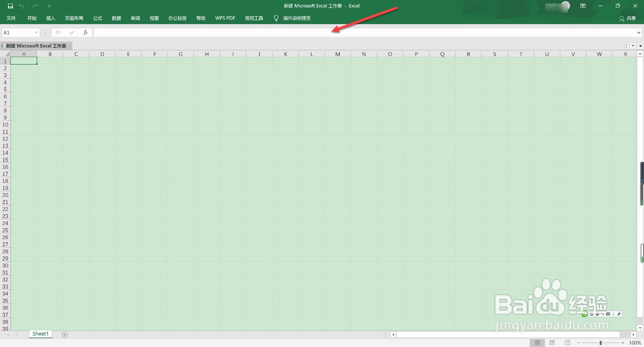644x347 pixels.
Task: Open the Undo history dropdown arrow
Action: click(27, 6)
